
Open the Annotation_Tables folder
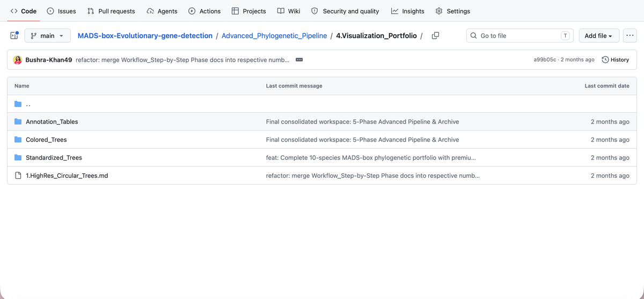click(x=52, y=122)
